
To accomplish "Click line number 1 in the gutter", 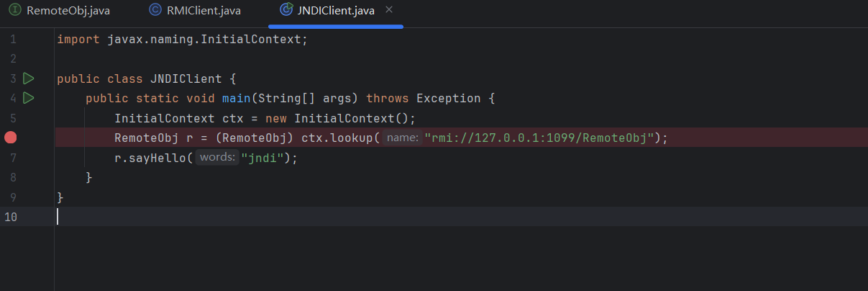I will [x=13, y=40].
